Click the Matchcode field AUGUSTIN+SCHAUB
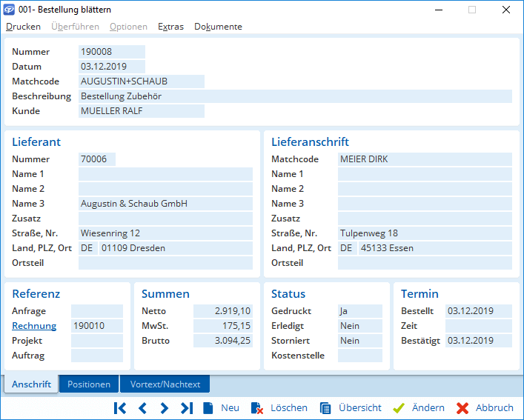This screenshot has height=420, width=524. (x=141, y=81)
